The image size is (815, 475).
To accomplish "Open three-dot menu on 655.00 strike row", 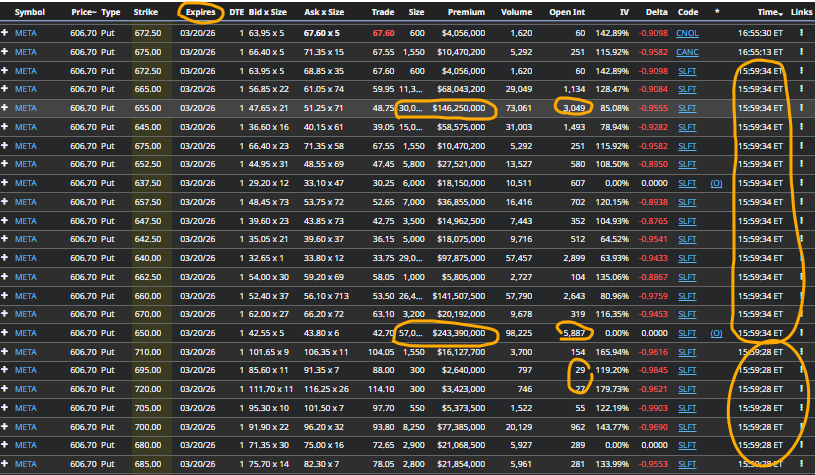I will tap(801, 108).
